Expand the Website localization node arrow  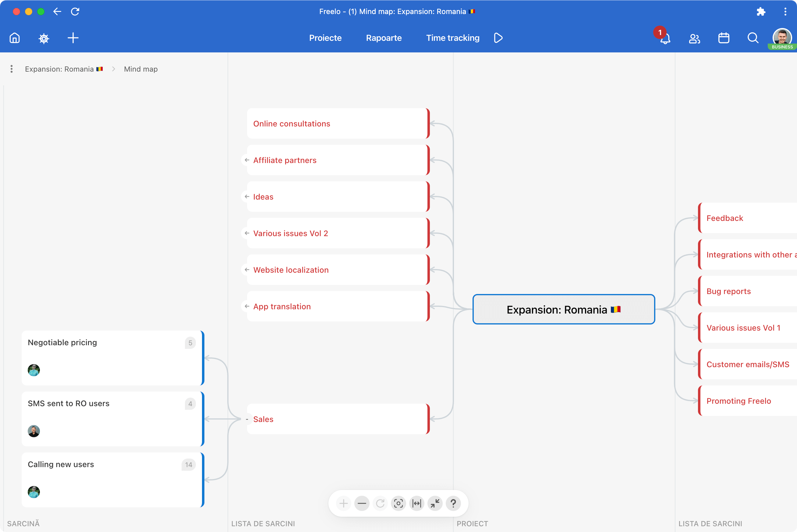[x=247, y=270]
